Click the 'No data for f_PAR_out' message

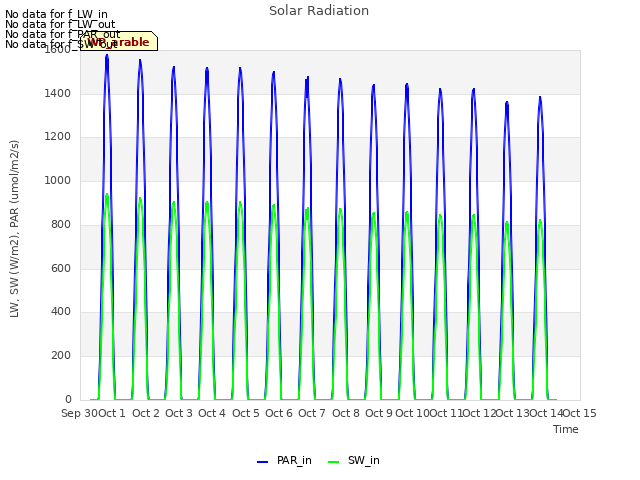[x=63, y=34]
